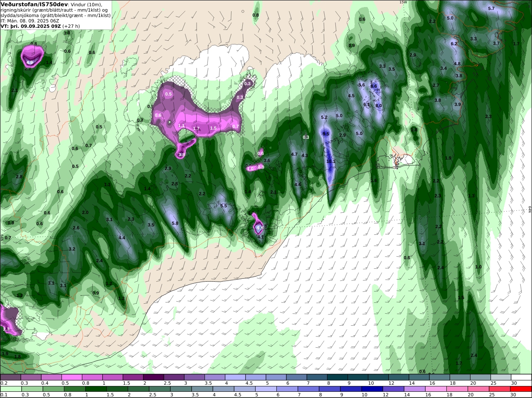Click the 1.7 snow value in the purple area
Image resolution: width=532 pixels, height=398 pixels.
click(x=197, y=128)
